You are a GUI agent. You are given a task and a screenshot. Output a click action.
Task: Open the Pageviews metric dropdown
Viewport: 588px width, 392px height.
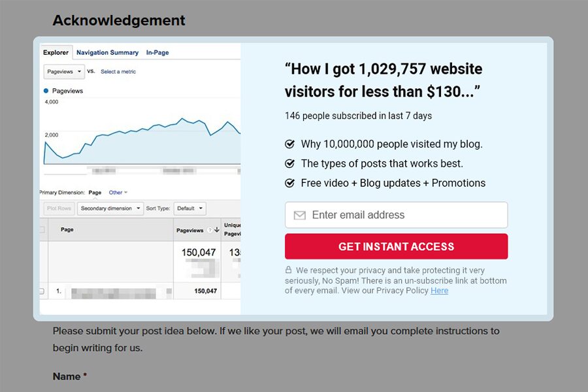pos(63,71)
